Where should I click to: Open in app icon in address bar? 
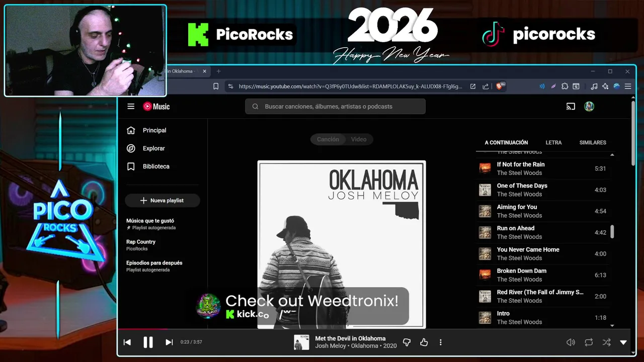click(x=473, y=86)
